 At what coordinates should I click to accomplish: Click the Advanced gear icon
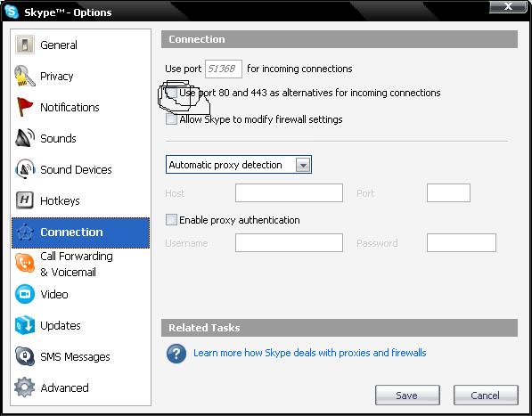coord(24,387)
